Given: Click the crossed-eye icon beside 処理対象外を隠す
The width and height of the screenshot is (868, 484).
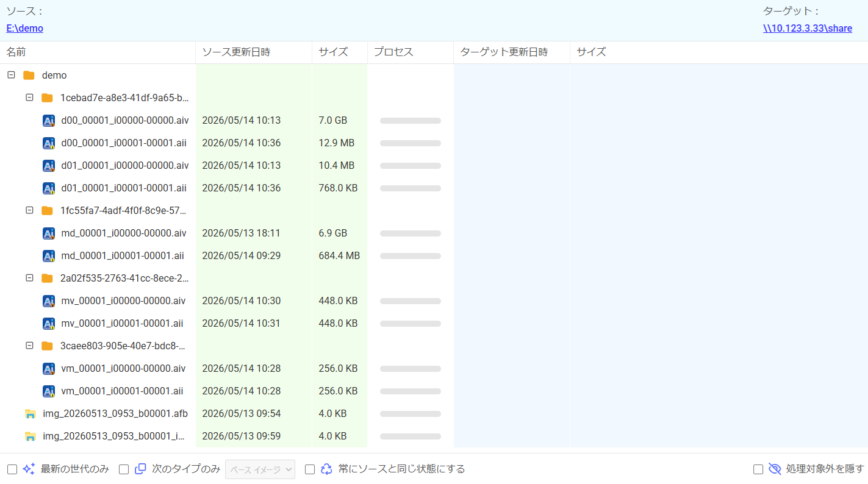Looking at the screenshot, I should tap(775, 469).
